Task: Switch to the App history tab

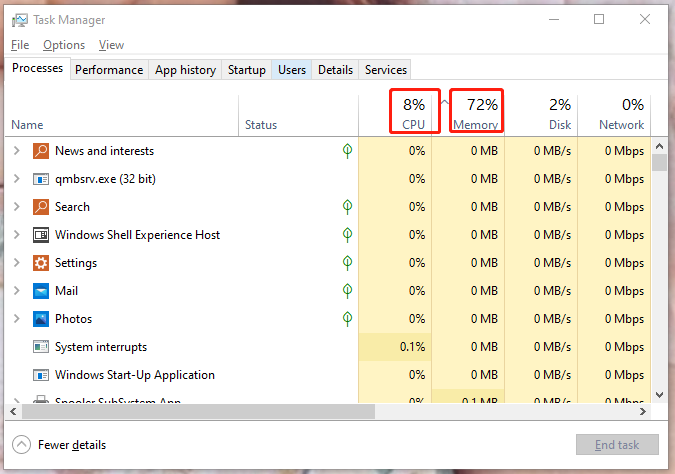Action: (185, 70)
